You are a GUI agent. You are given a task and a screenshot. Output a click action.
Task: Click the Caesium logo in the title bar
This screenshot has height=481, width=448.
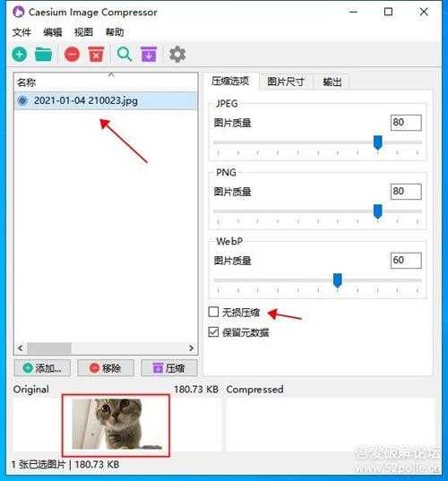point(19,12)
